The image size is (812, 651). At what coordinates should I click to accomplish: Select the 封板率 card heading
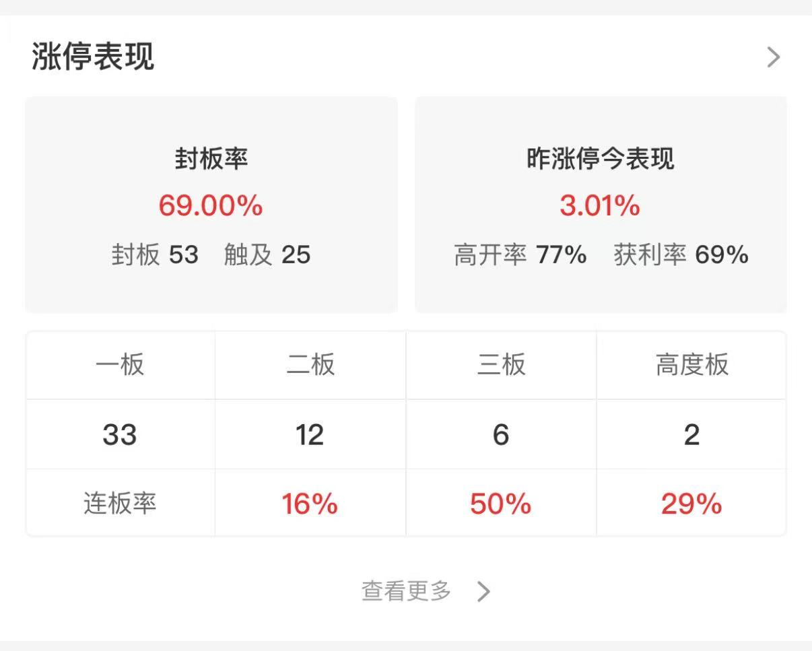tap(211, 159)
